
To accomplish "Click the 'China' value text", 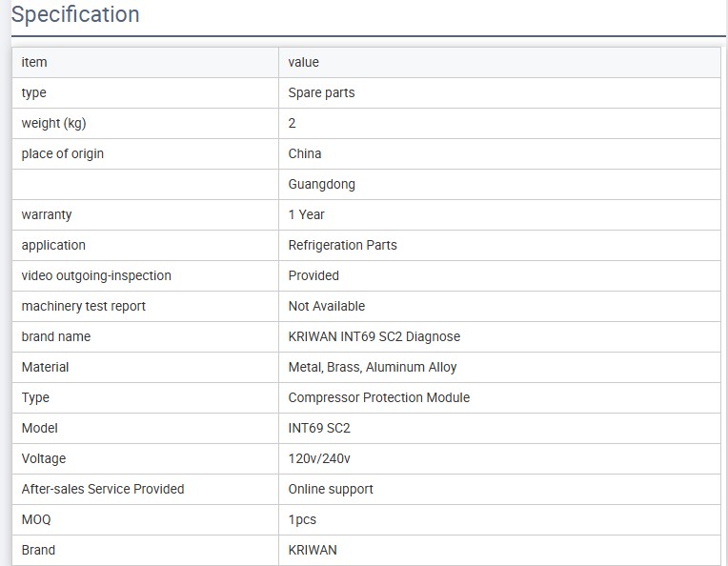I will (x=305, y=153).
